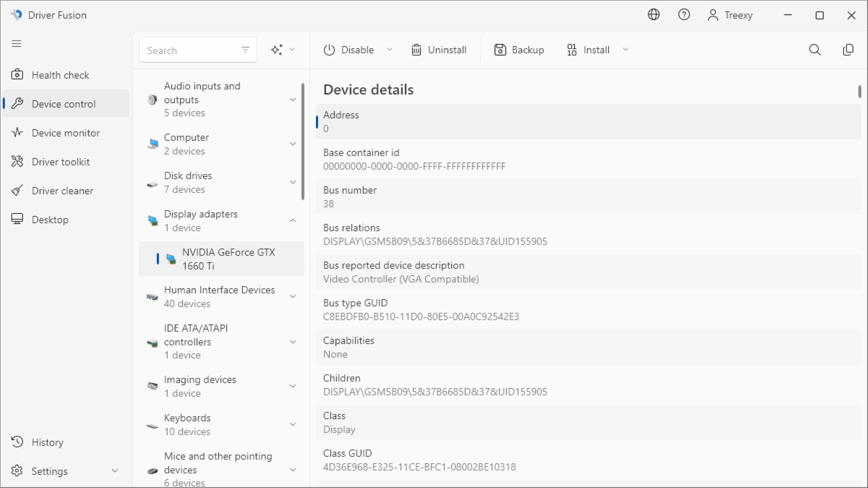
Task: Expand the Disable options dropdown arrow
Action: 390,50
